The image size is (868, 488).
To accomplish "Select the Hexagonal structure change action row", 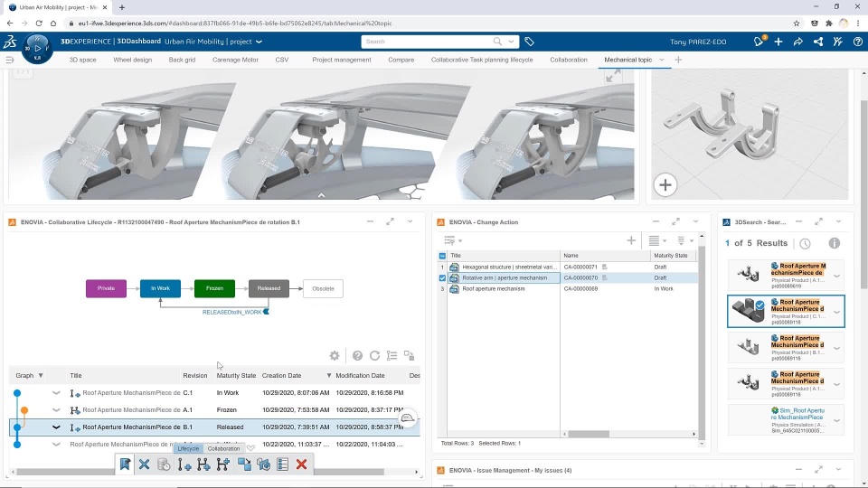I will (567, 267).
